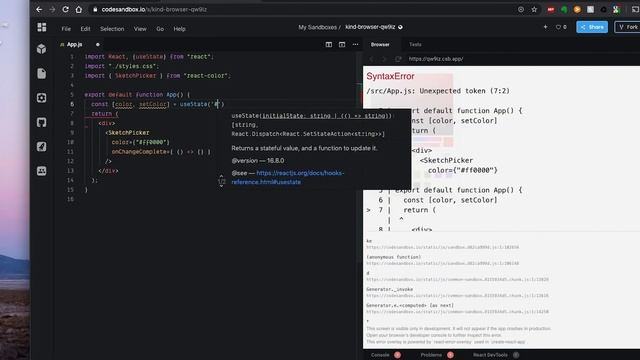This screenshot has width=640, height=360.
Task: Open the CodeSandbox dashboard grid icon
Action: tap(42, 27)
